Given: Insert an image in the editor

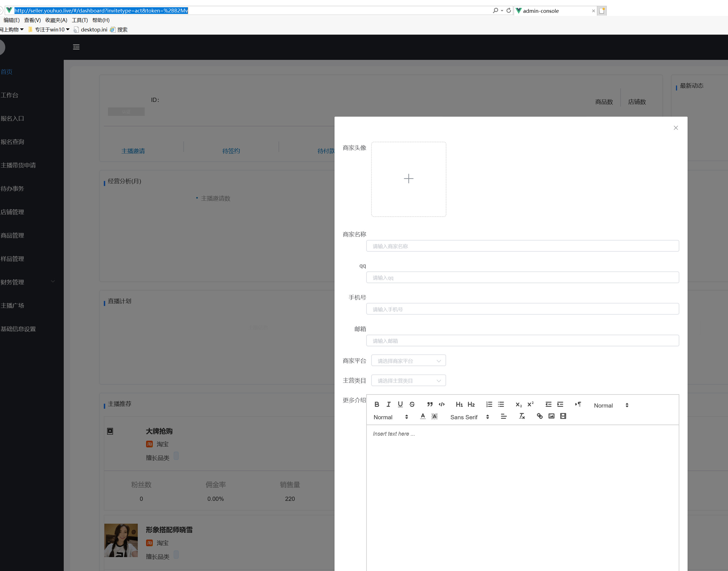Looking at the screenshot, I should coord(551,416).
